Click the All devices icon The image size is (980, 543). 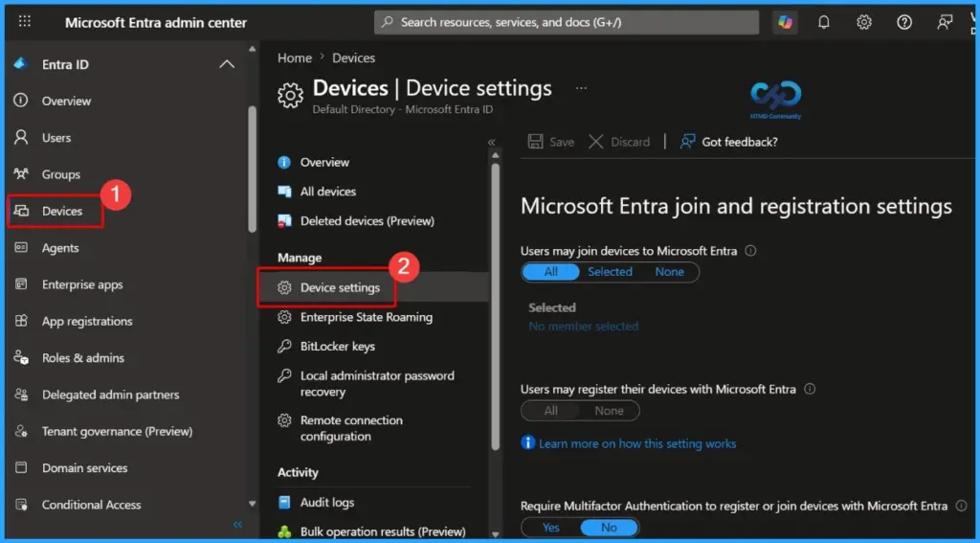284,192
